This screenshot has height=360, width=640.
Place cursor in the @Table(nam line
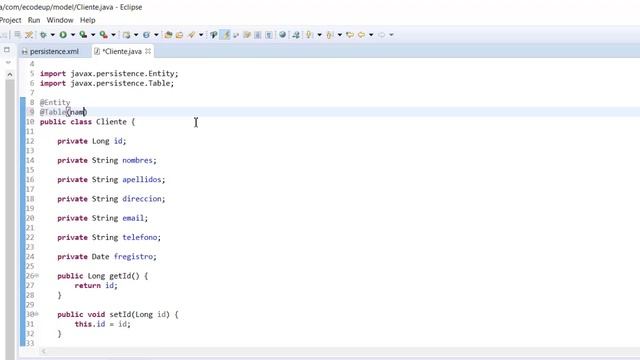(63, 112)
